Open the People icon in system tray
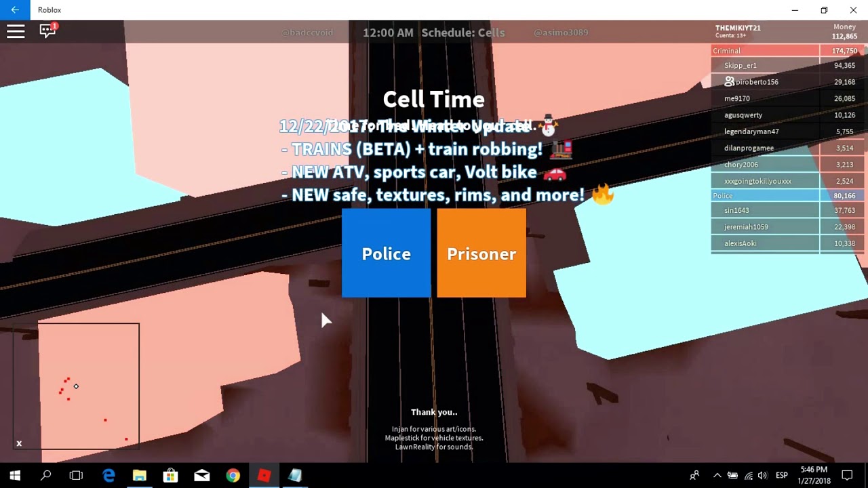Screen dimensions: 868x488 (694, 476)
